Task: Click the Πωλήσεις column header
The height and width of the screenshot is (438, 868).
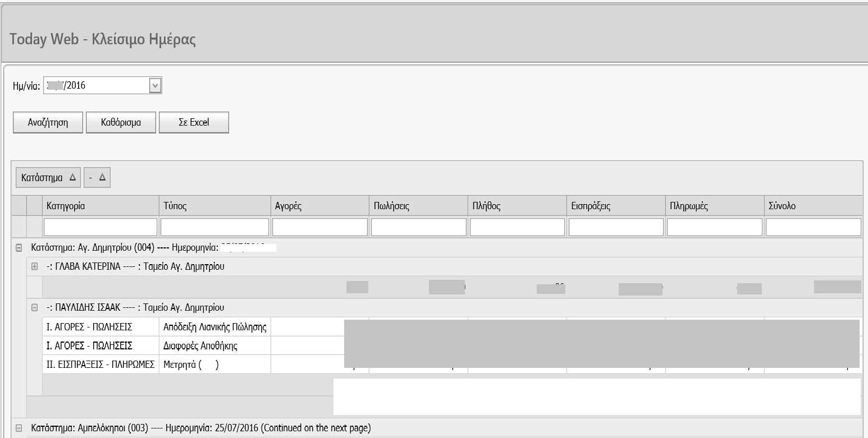Action: (418, 206)
